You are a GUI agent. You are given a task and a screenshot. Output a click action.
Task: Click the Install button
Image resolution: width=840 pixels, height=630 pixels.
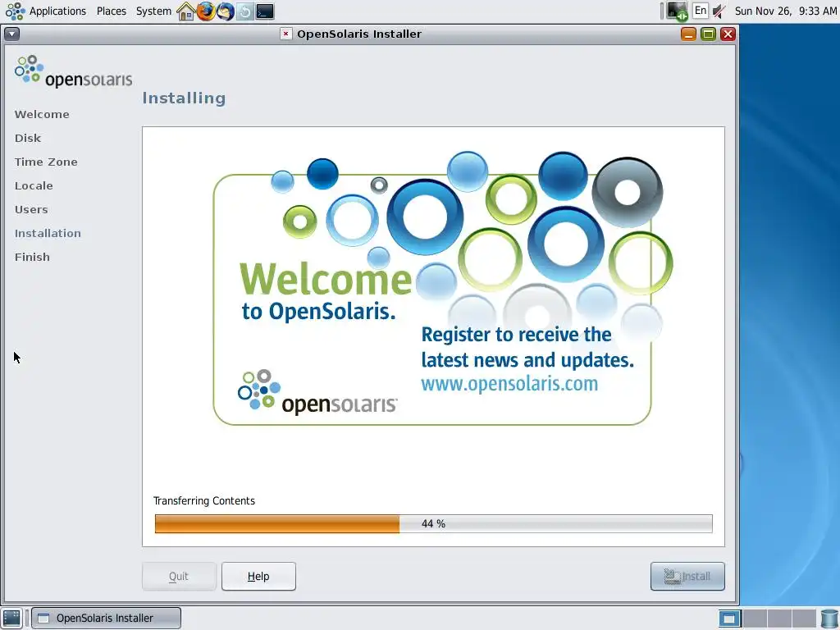[687, 577]
